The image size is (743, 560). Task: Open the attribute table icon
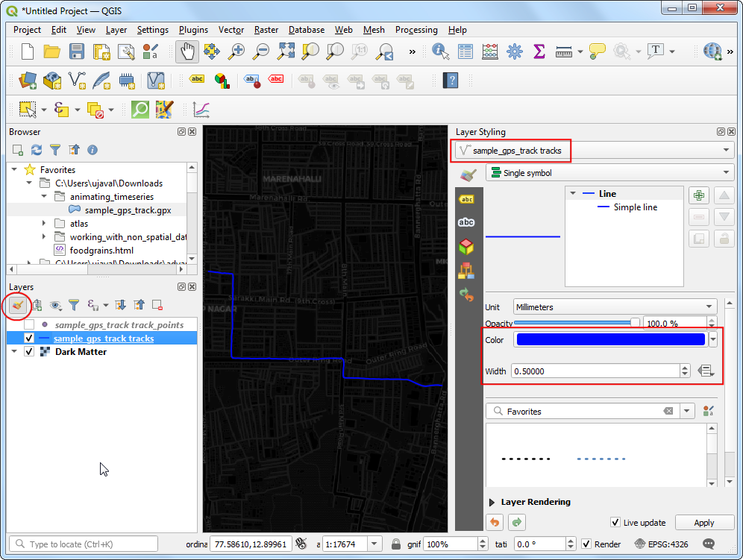tap(465, 51)
